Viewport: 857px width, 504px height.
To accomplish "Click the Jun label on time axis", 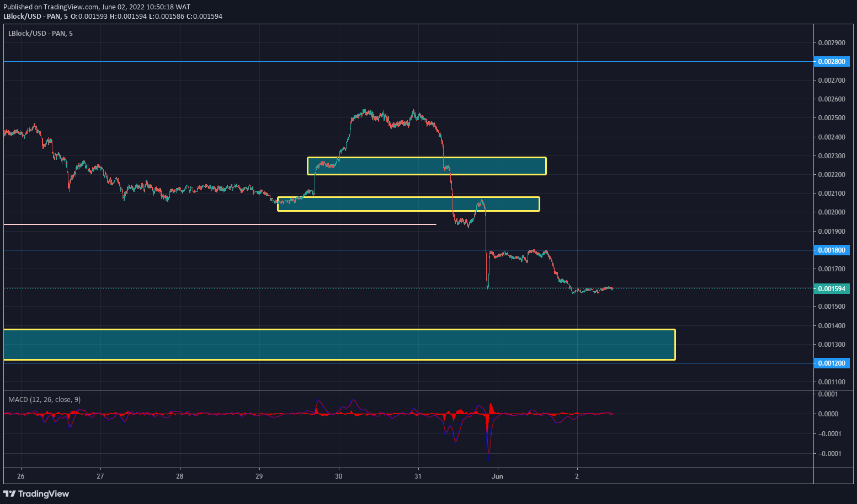I will (x=498, y=476).
